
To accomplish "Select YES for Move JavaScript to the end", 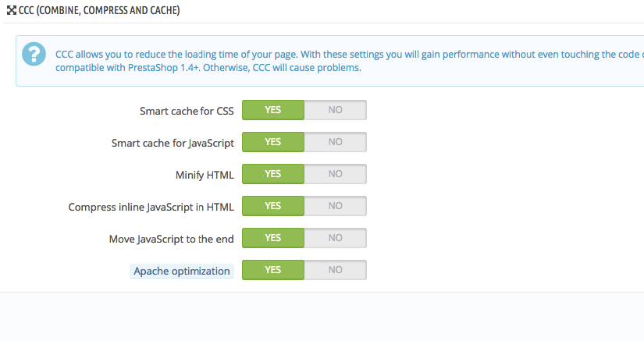I will 273,238.
